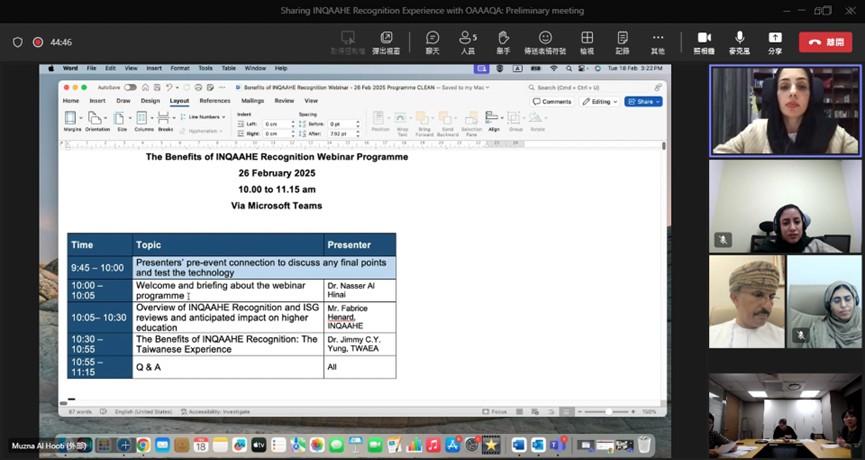Viewport: 865px width, 460px height.
Task: Open the reactions emoji picker
Action: (545, 42)
